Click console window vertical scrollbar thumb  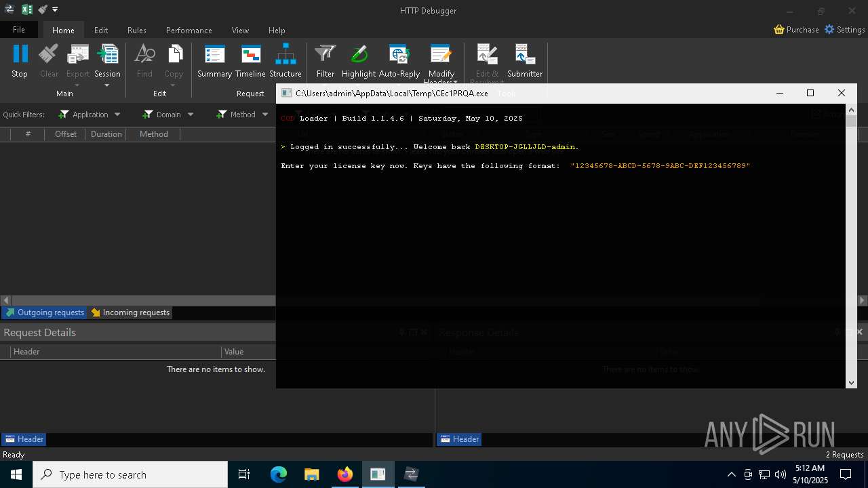[851, 121]
